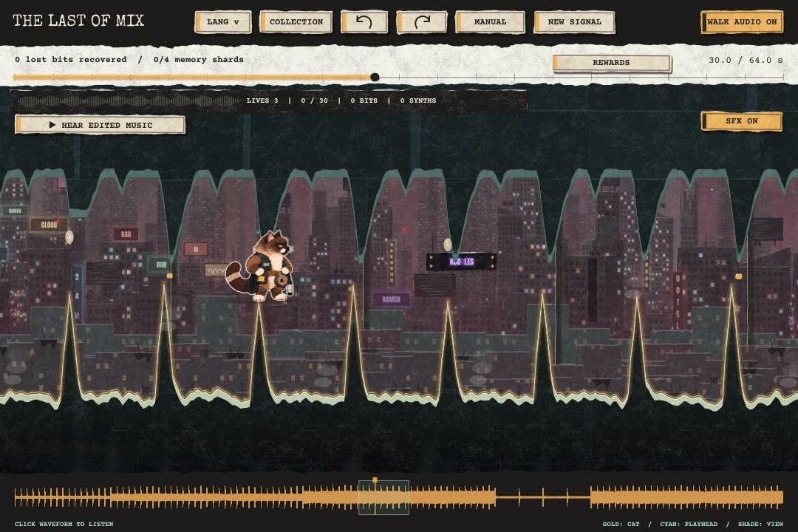Collect the glowing orb near CLOUD sign
This screenshot has height=532, width=798.
click(x=69, y=236)
